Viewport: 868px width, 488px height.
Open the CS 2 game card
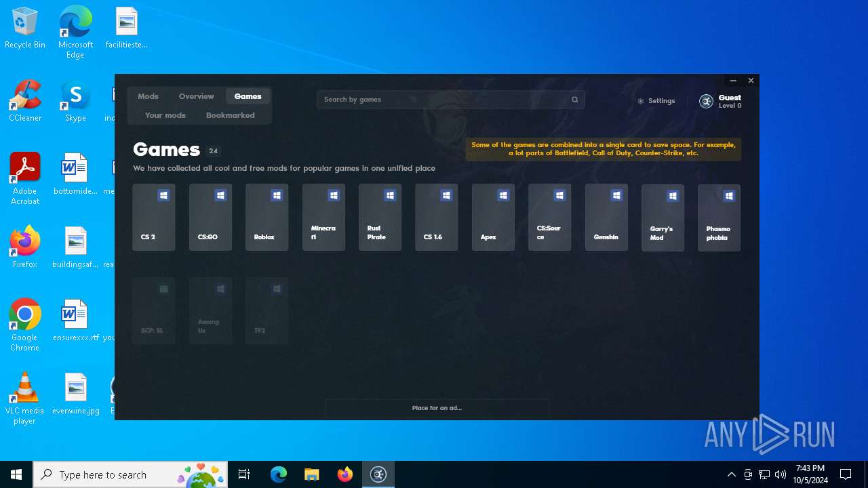(x=154, y=218)
